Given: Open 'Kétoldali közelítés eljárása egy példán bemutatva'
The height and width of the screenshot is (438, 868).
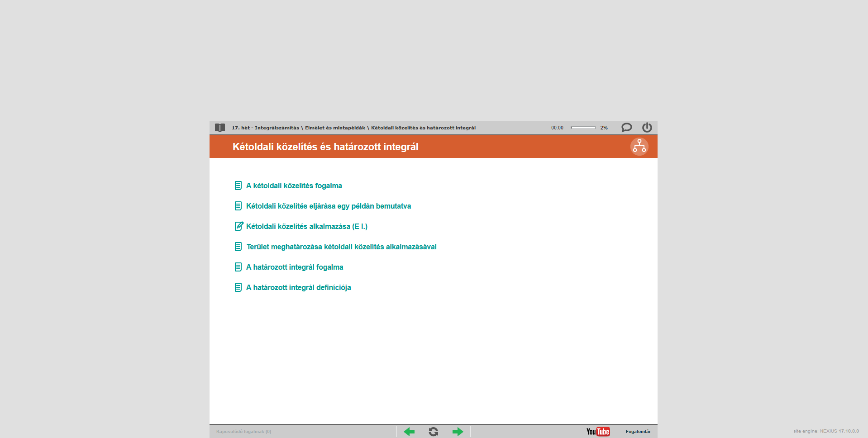Looking at the screenshot, I should coord(328,206).
